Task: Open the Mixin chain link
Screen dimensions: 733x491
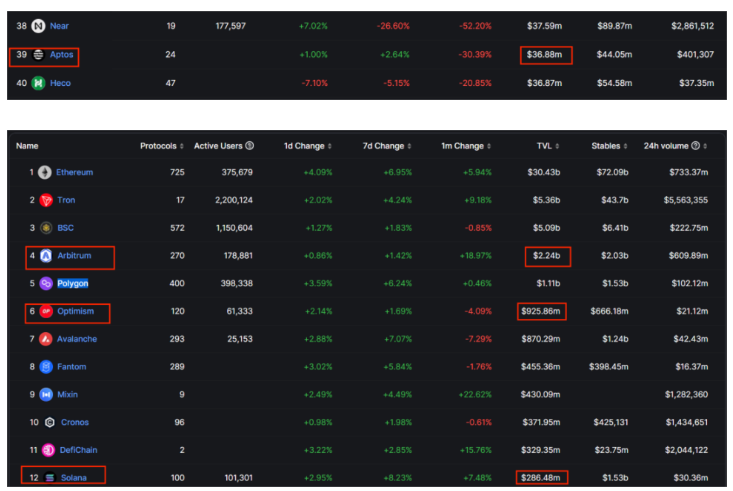Action: (67, 395)
